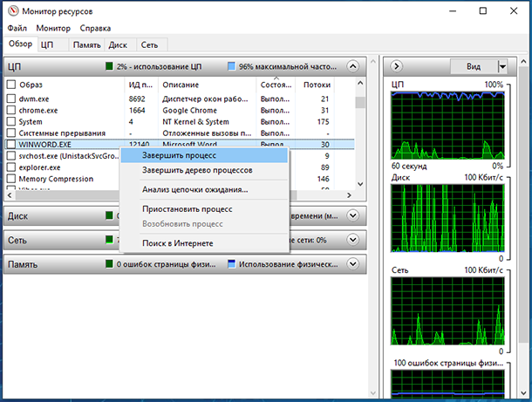The width and height of the screenshot is (532, 402).
Task: Sort by Описание column header
Action: coord(207,85)
